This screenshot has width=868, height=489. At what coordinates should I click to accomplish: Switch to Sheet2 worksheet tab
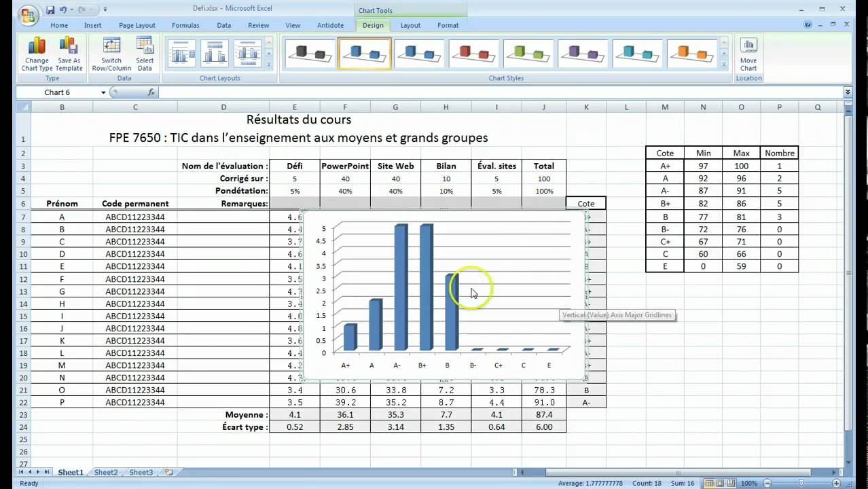point(106,472)
